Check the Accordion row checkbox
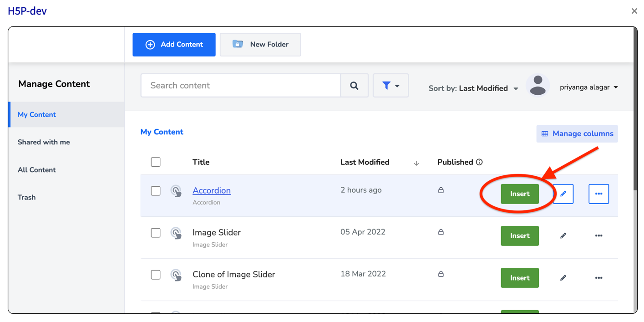The height and width of the screenshot is (322, 644). (x=156, y=191)
